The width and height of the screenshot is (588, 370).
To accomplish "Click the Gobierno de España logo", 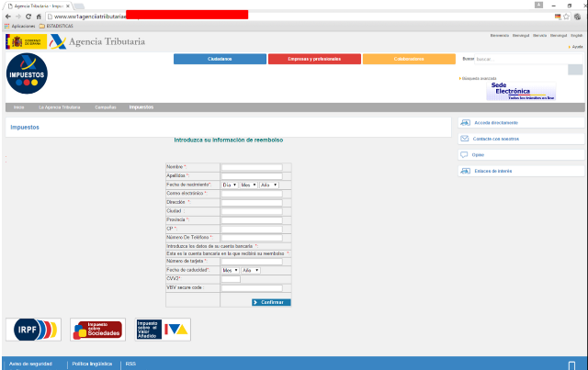I will click(x=27, y=41).
